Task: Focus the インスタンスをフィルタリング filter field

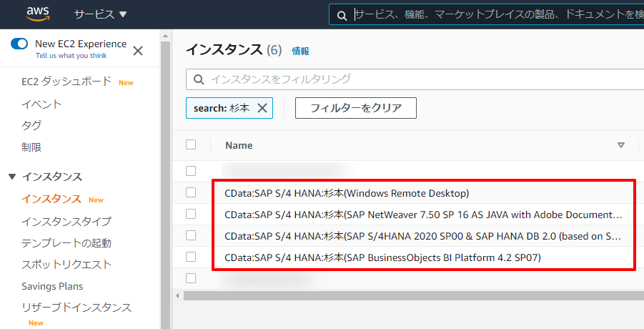Action: [415, 79]
